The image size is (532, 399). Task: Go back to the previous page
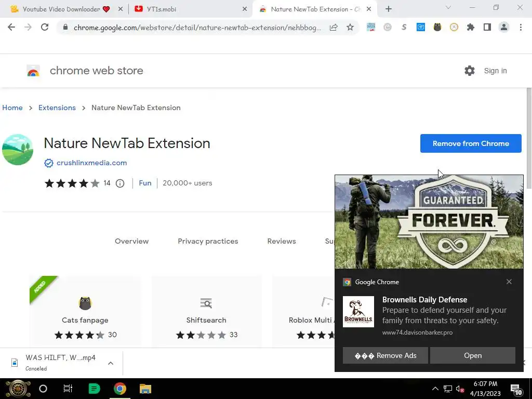(11, 28)
